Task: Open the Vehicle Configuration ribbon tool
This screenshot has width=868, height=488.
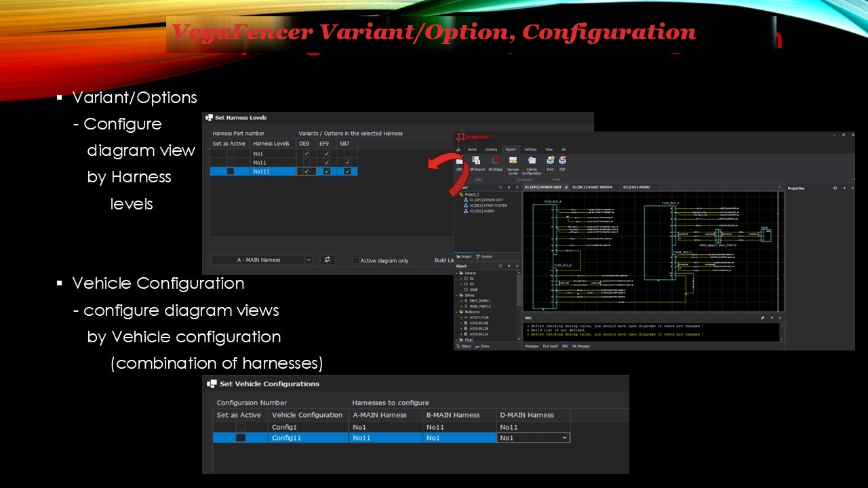Action: coord(532,165)
